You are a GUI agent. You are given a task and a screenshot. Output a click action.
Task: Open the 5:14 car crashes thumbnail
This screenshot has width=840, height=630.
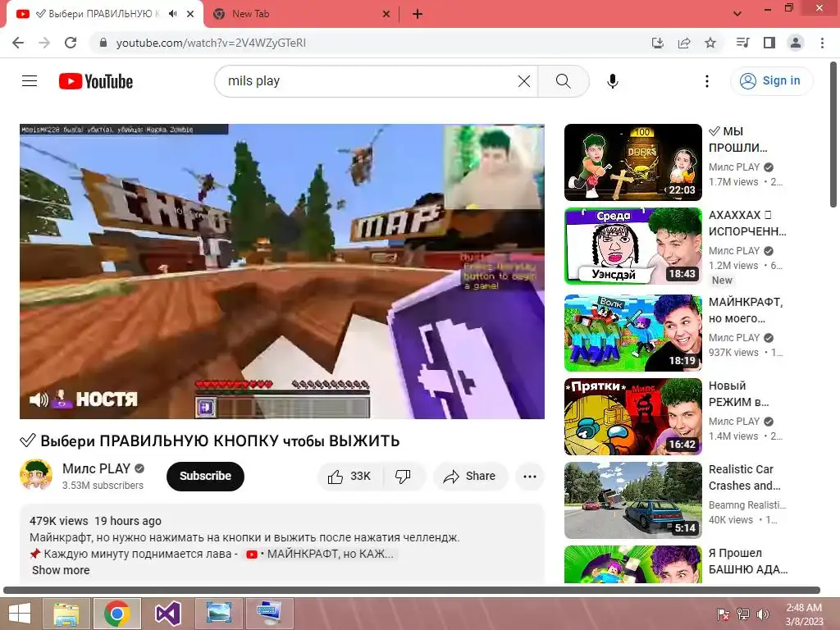pyautogui.click(x=632, y=500)
